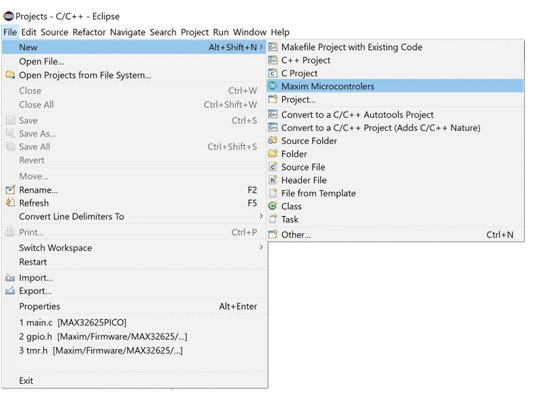Open the File menu

pos(10,32)
